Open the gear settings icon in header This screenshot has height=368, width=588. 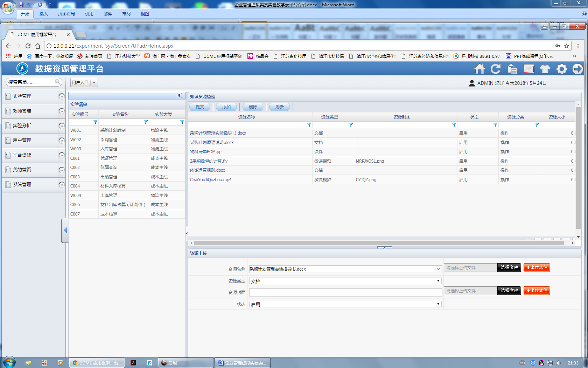tap(561, 69)
